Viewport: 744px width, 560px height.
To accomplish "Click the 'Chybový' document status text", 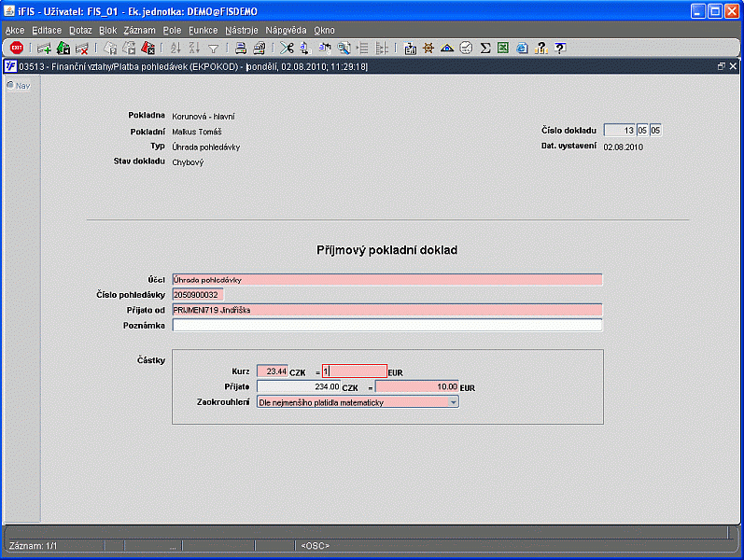I will (x=188, y=162).
